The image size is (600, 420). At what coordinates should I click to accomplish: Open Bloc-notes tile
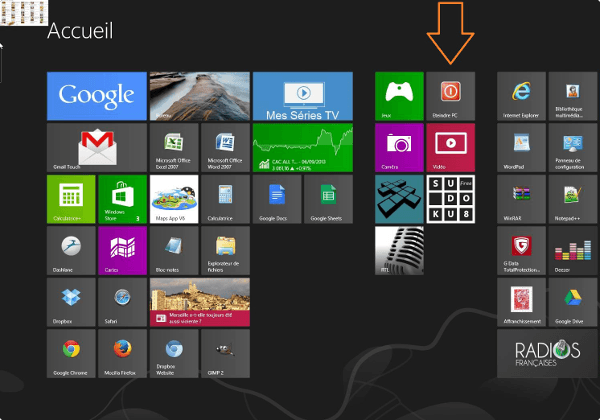click(x=174, y=251)
